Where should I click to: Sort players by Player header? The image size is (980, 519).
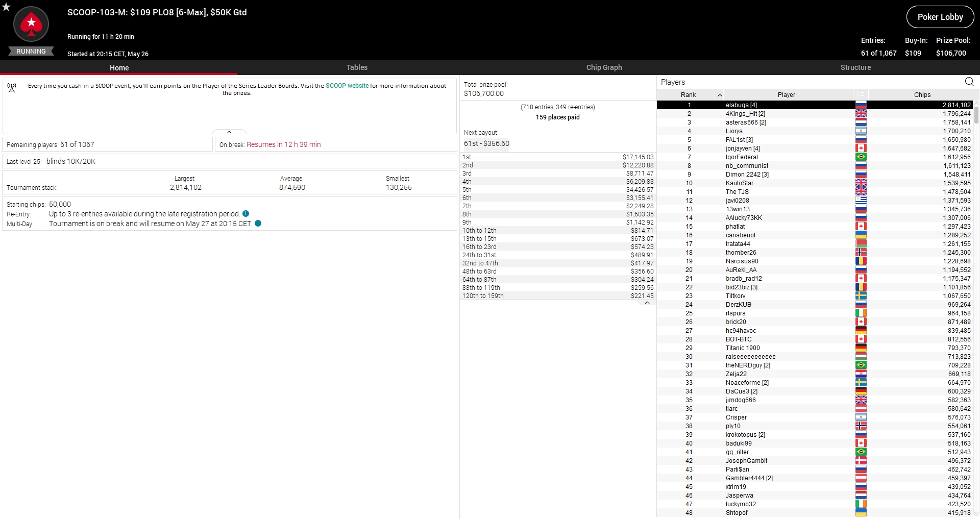(x=787, y=95)
